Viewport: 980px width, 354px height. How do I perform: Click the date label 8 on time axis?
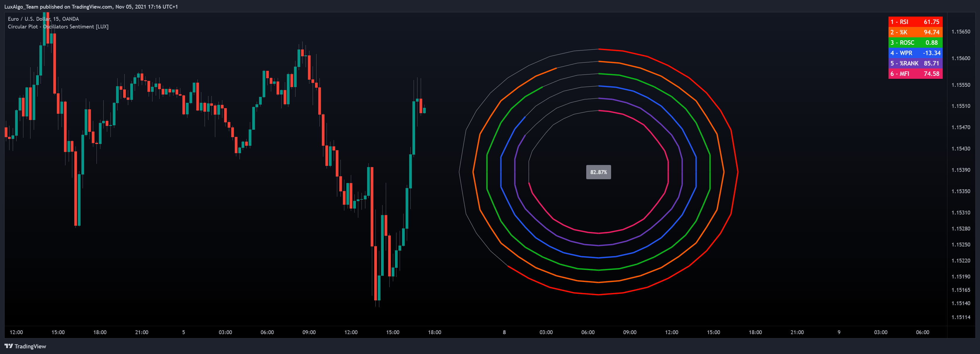point(504,332)
